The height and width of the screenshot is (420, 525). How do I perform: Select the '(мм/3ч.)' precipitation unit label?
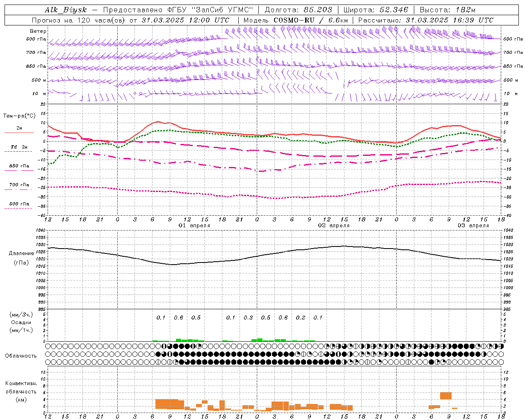click(x=21, y=315)
